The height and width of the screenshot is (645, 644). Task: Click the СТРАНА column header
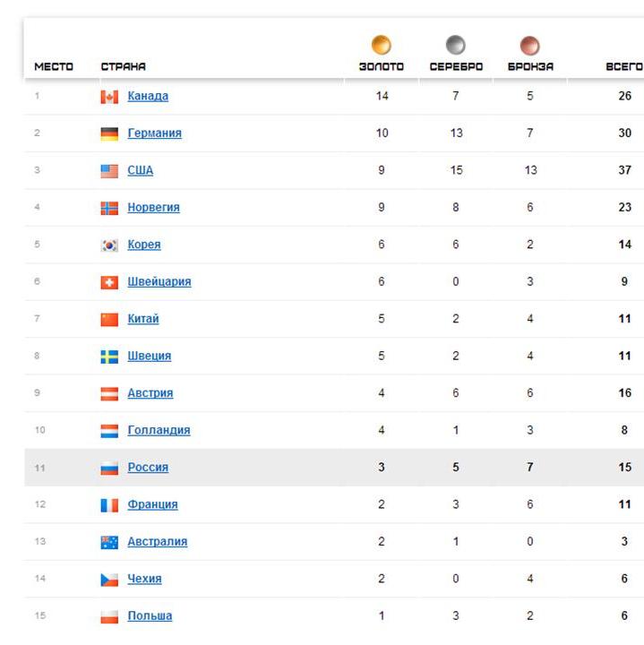(x=123, y=66)
